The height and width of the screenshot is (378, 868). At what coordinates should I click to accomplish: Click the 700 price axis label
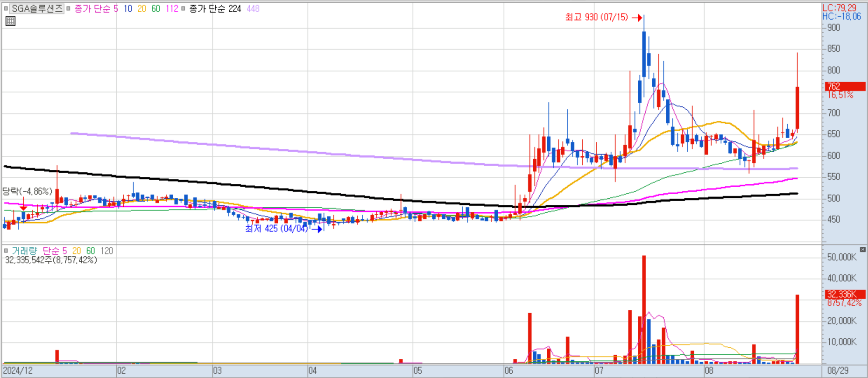click(833, 113)
